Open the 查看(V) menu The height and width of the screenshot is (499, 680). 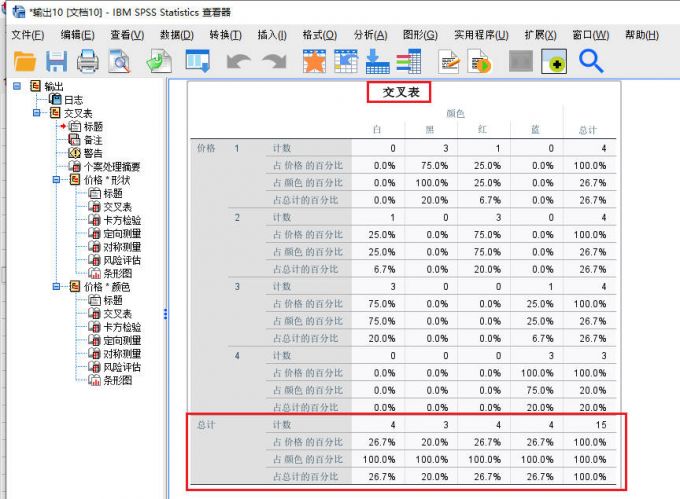pos(127,35)
